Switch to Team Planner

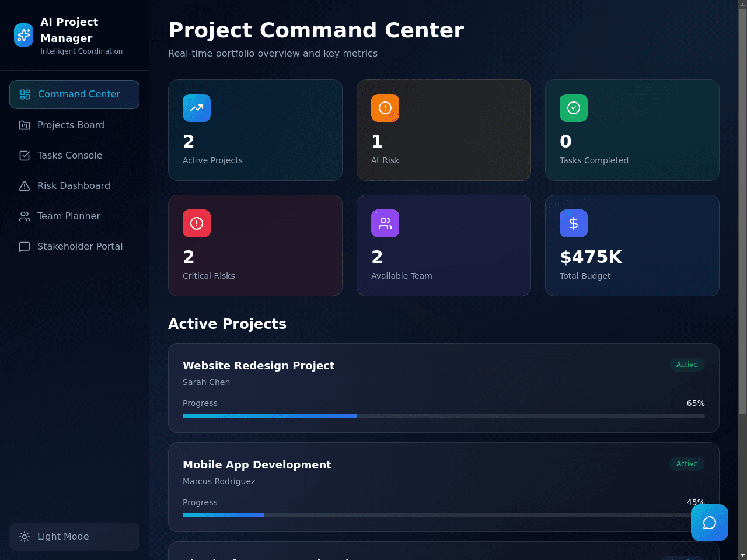coord(74,216)
